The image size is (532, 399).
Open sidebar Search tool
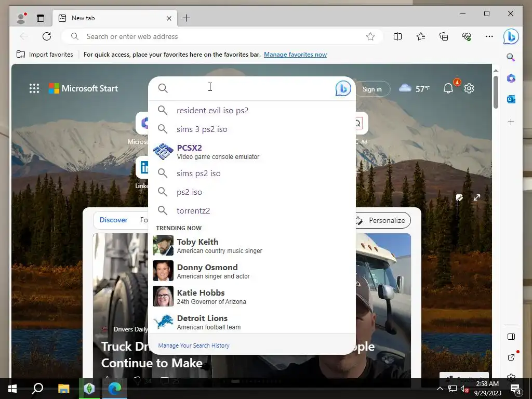pos(511,57)
